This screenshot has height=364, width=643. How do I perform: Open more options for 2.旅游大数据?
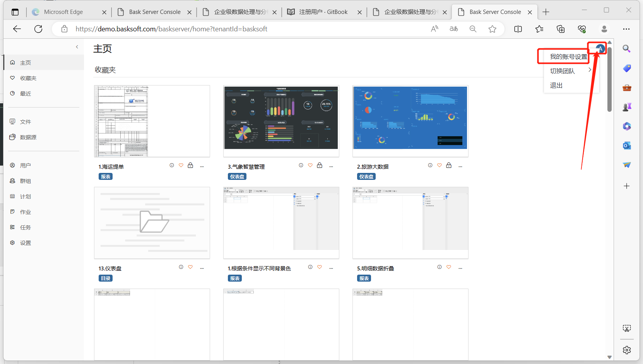(x=460, y=166)
